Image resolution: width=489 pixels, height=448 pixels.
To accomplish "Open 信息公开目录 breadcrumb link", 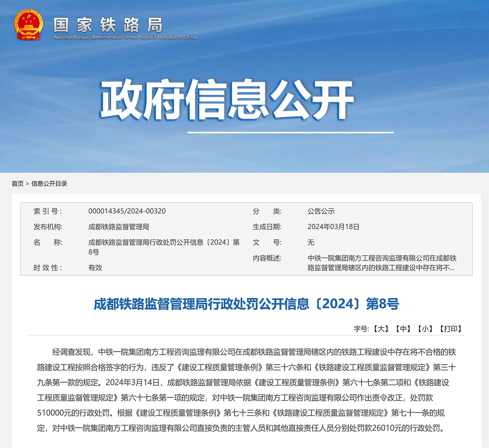I will tap(49, 184).
